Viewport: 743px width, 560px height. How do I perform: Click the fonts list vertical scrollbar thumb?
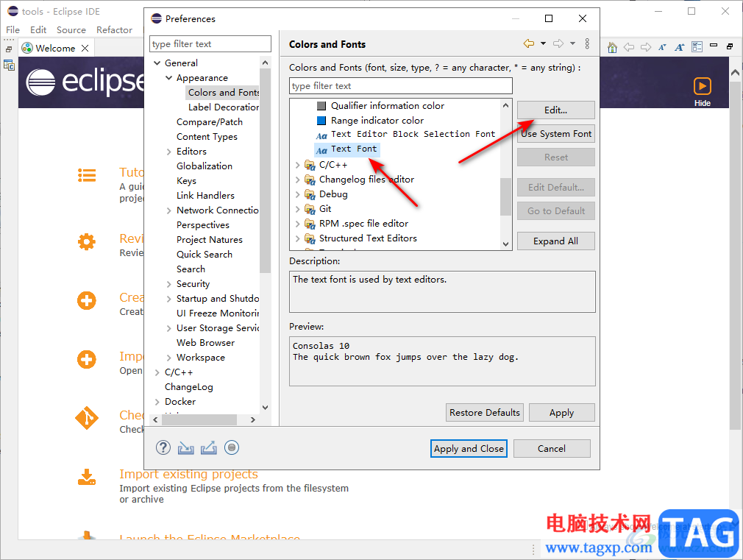click(505, 196)
